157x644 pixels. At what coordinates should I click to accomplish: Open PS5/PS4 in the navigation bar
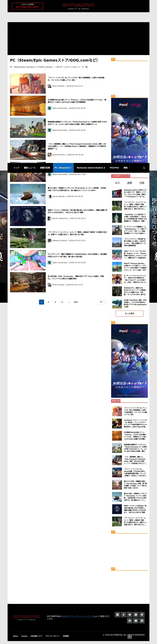(x=114, y=168)
